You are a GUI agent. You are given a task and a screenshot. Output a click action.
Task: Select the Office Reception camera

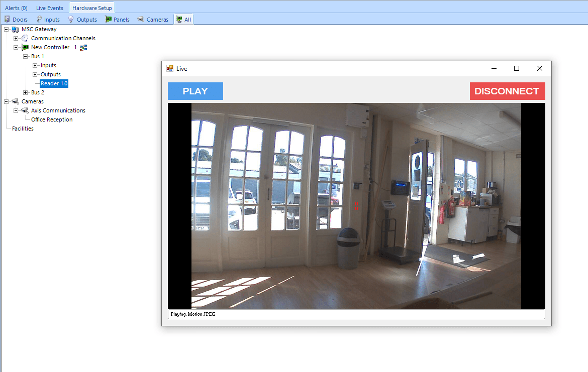pyautogui.click(x=52, y=119)
